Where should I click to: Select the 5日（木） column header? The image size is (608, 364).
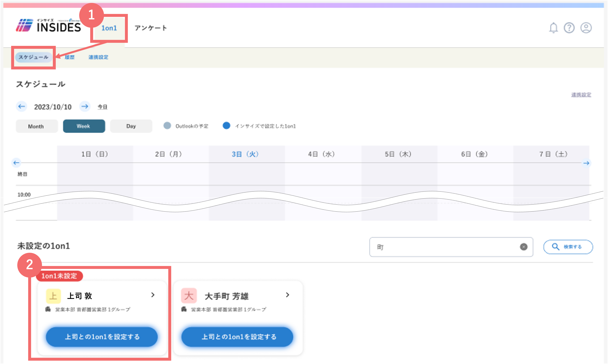click(399, 154)
